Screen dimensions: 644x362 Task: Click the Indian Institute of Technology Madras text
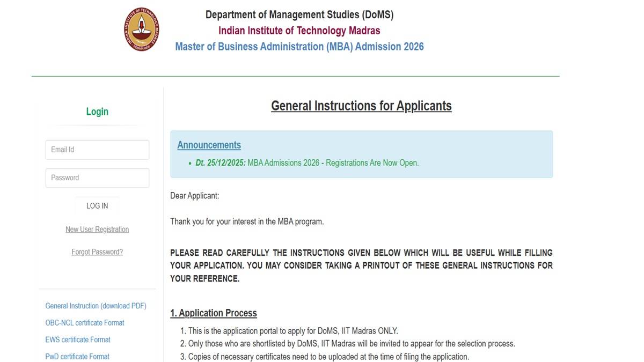click(x=299, y=31)
